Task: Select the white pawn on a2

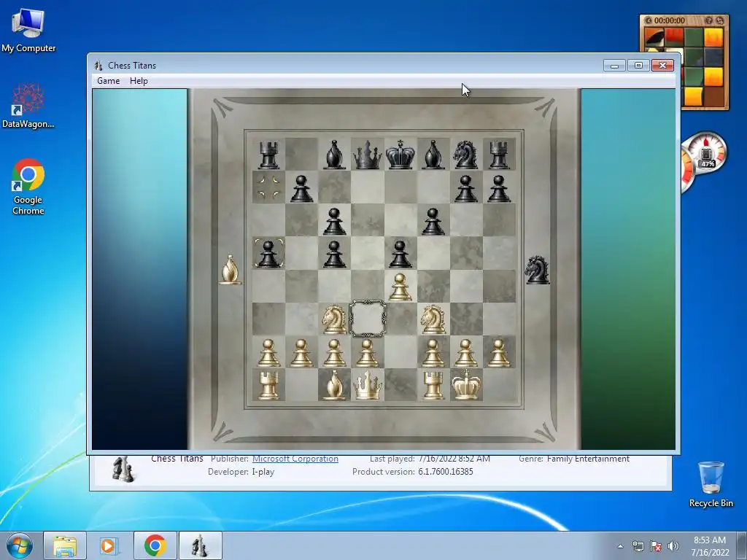Action: pyautogui.click(x=268, y=353)
